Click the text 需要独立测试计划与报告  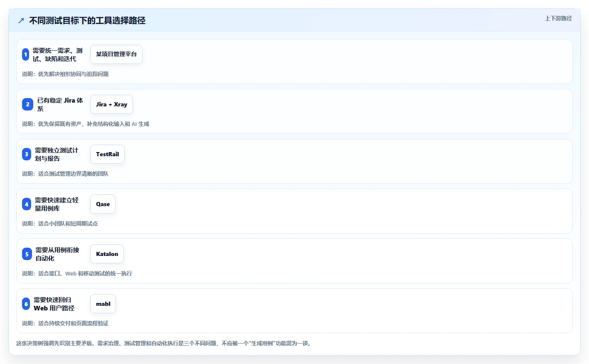(x=57, y=154)
